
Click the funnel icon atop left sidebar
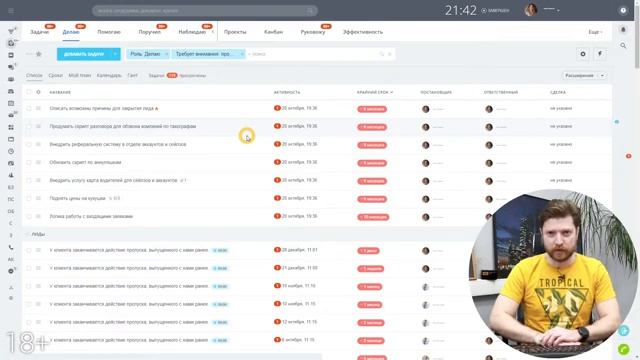[11, 31]
